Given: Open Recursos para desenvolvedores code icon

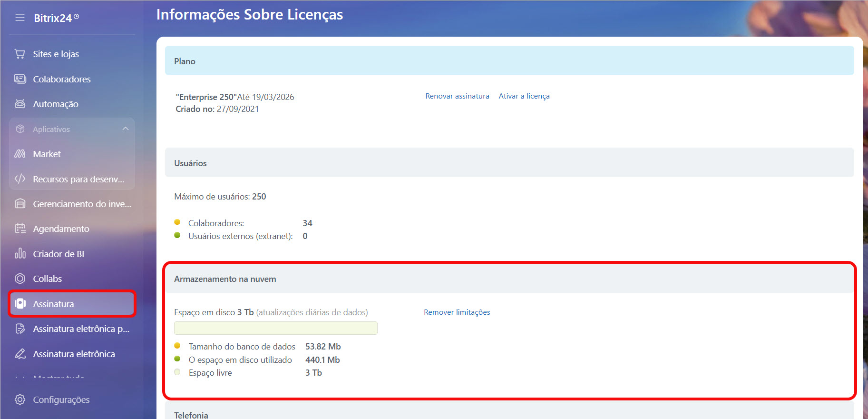Looking at the screenshot, I should 20,179.
